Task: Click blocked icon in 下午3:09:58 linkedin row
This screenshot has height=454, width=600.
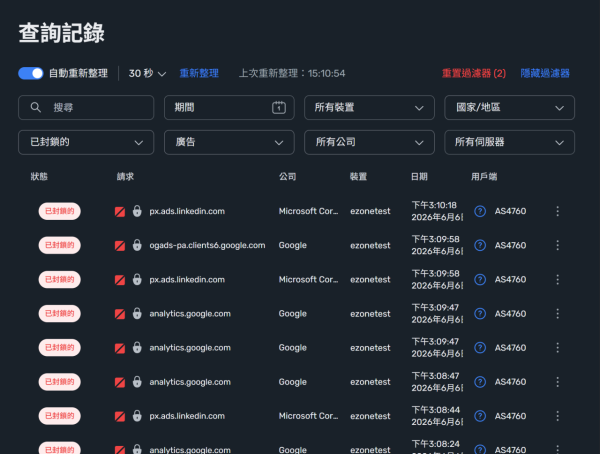Action: 120,280
